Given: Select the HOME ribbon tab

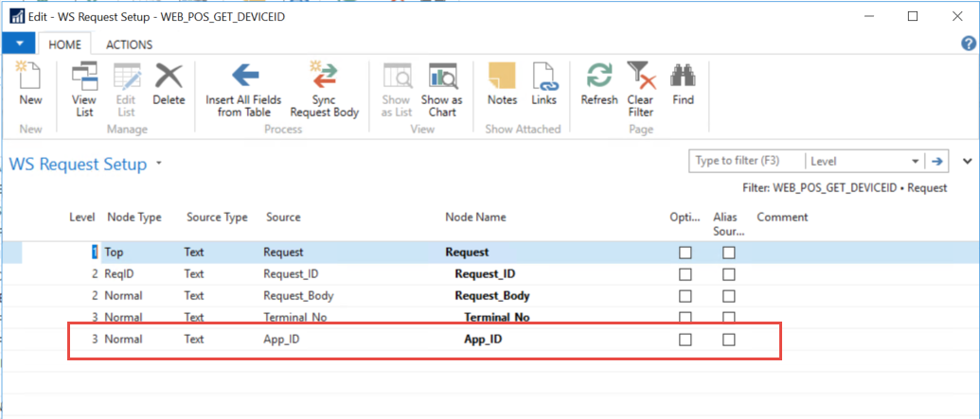Looking at the screenshot, I should [x=64, y=44].
